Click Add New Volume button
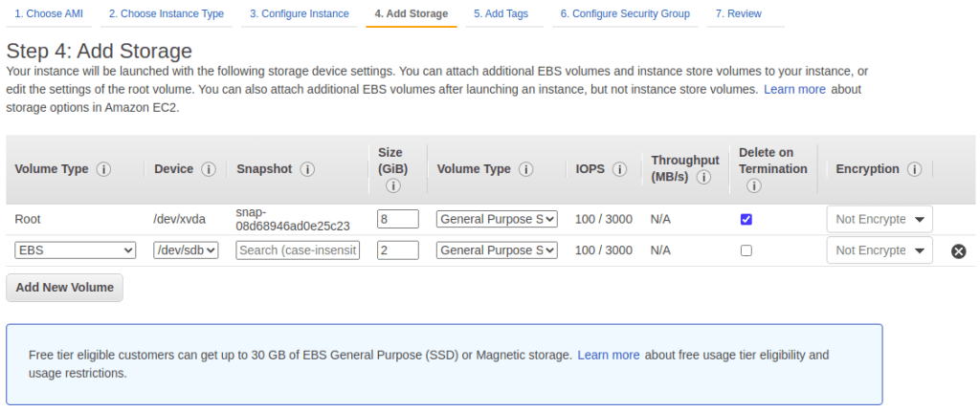980x412 pixels. coord(64,287)
